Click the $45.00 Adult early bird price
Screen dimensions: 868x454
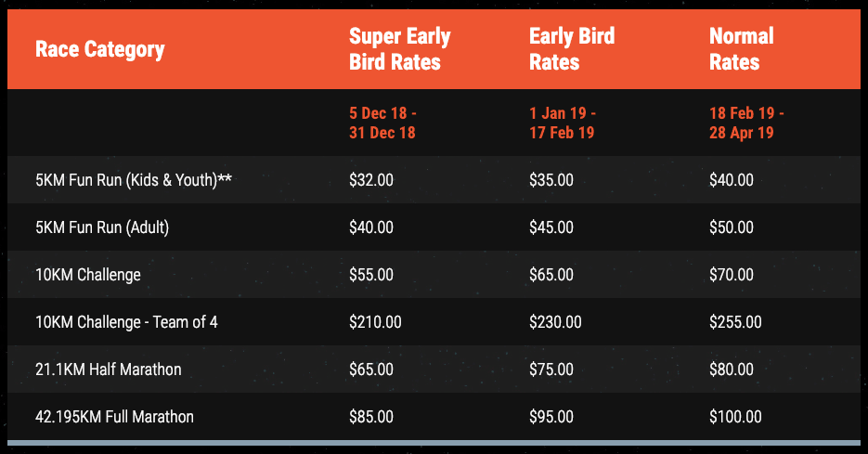551,227
